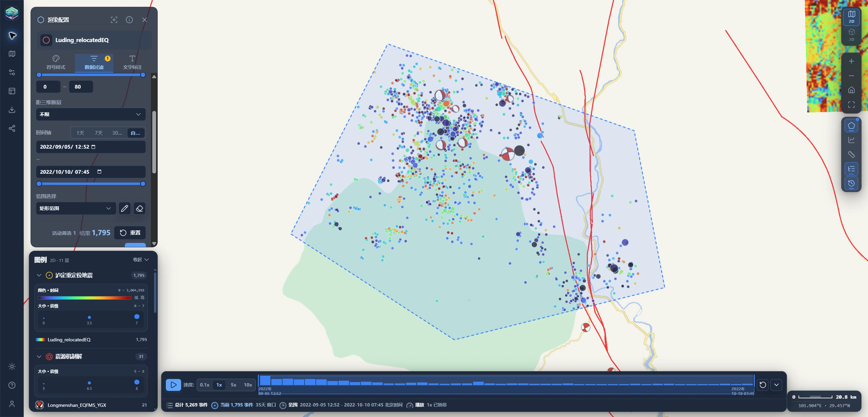Open the layout panel sidebar icon
The width and height of the screenshot is (868, 417).
tap(12, 91)
